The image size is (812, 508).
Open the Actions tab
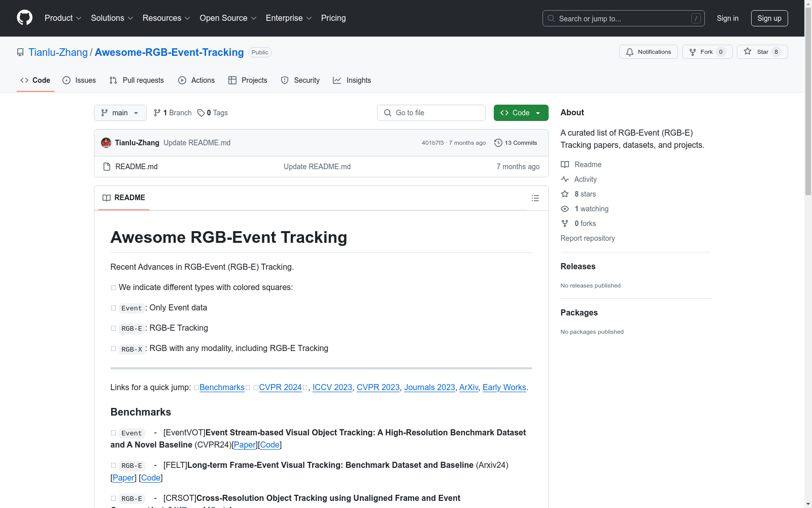point(196,80)
